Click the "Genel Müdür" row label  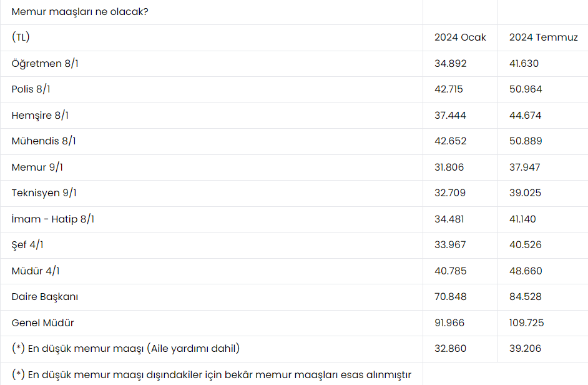(42, 323)
